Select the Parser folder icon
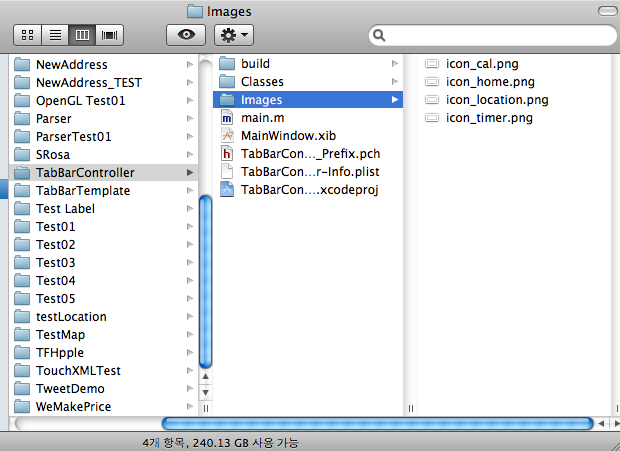The image size is (620, 451). click(x=22, y=119)
